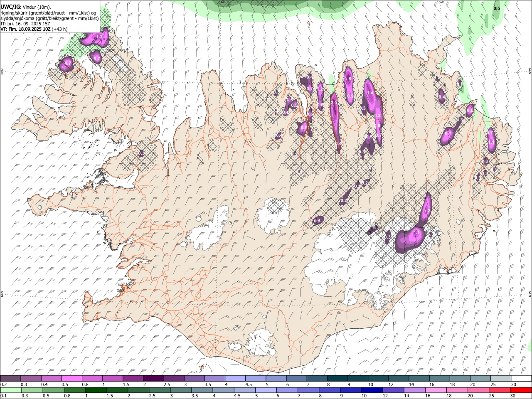Pick the upper scale swatch between 1 and 1.5
This screenshot has height=399, width=532.
click(112, 379)
